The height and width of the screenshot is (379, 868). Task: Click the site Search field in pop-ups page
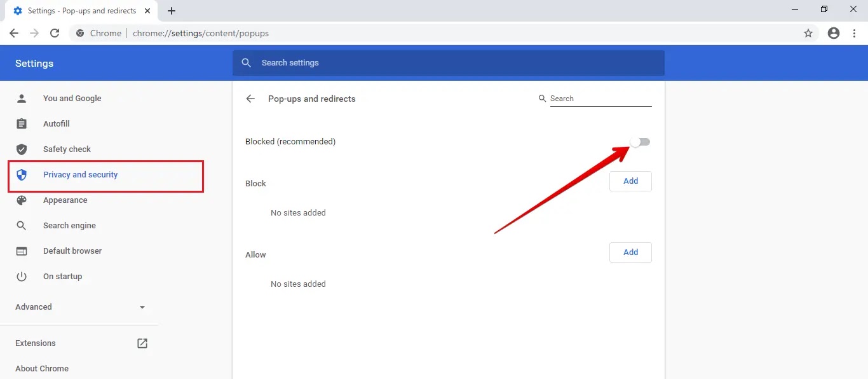(x=600, y=99)
